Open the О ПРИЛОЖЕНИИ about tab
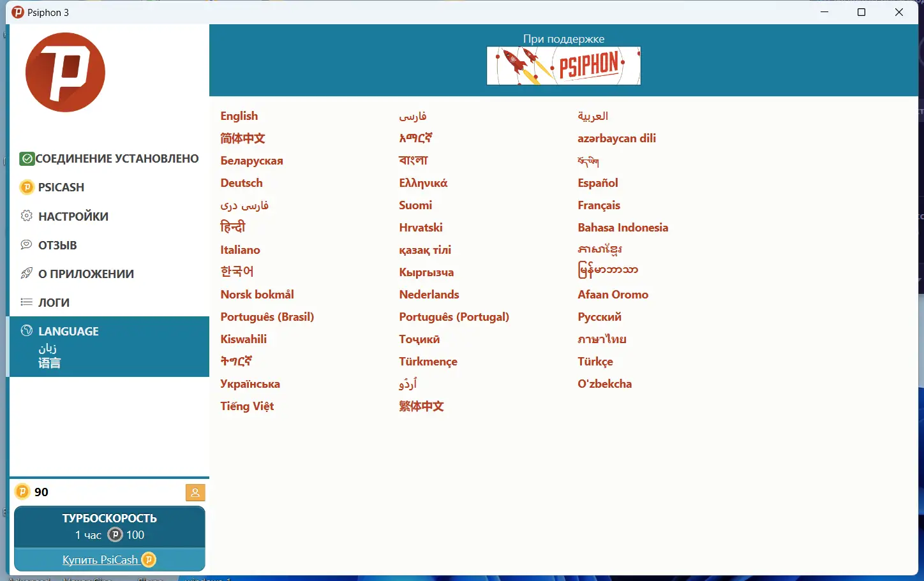This screenshot has height=581, width=924. pos(109,274)
